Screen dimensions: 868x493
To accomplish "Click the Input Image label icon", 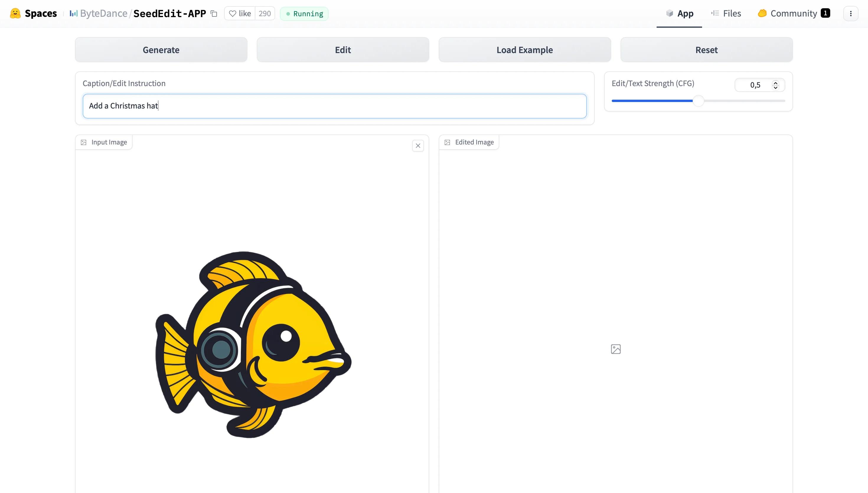I will click(x=84, y=142).
